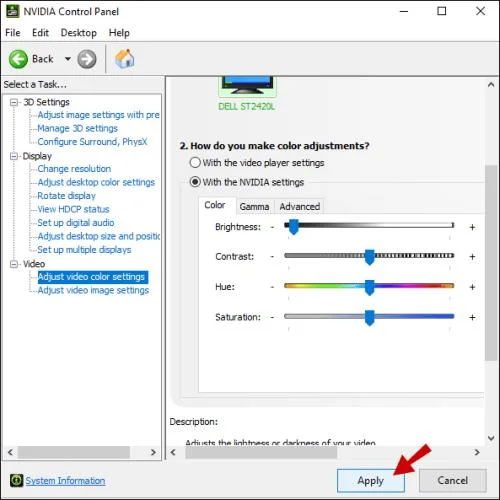500x500 pixels.
Task: Click the right pane vertical scrollbar thumb
Action: [491, 262]
